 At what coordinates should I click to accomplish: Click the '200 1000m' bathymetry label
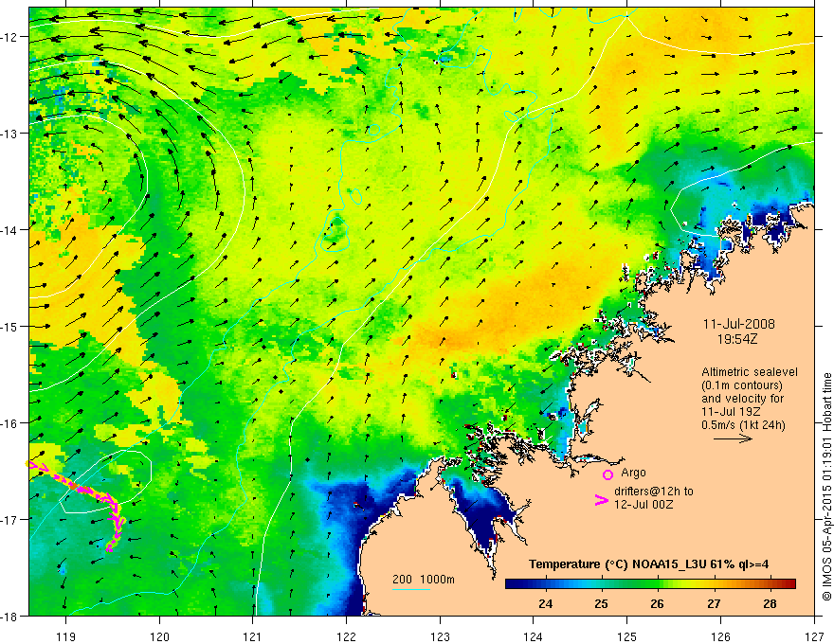pos(424,580)
